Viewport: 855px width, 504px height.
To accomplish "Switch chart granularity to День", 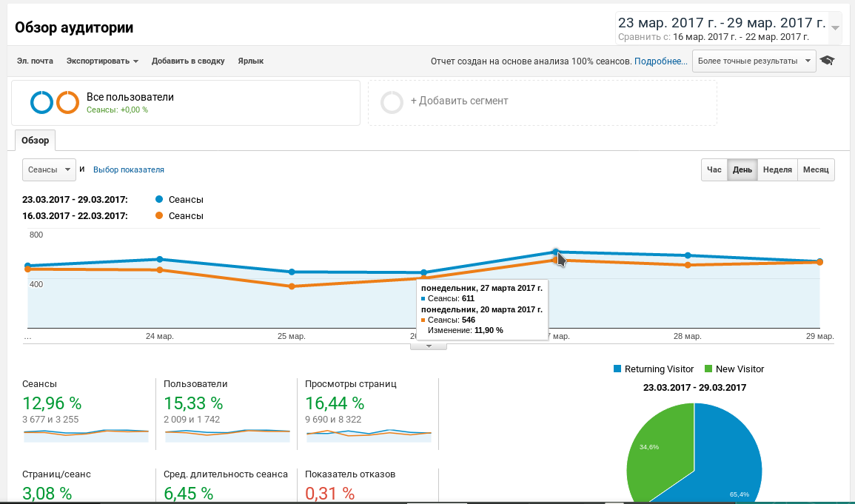I will click(742, 169).
